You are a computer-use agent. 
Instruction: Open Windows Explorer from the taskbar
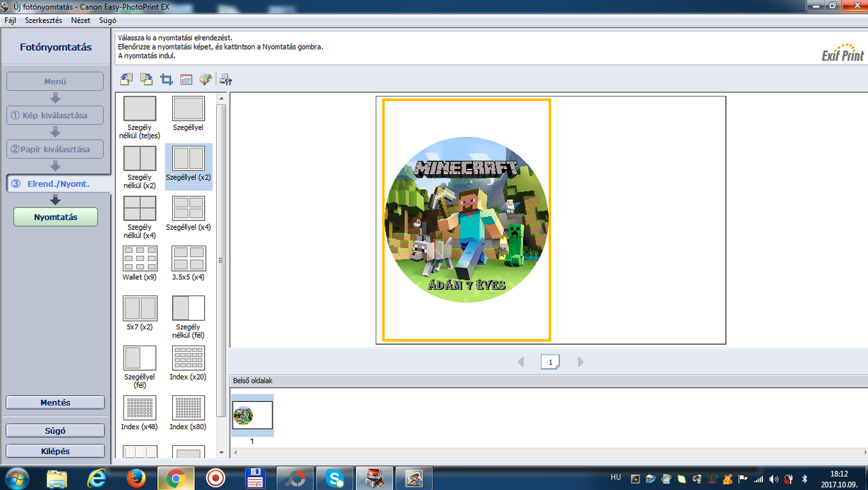coord(57,478)
